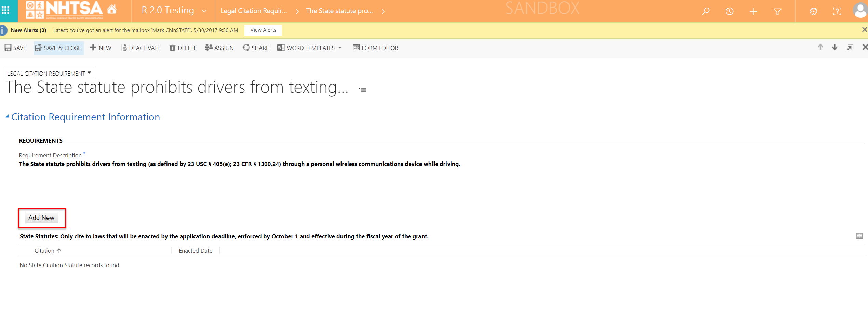Collapse Citation Requirement Information section

click(x=7, y=117)
